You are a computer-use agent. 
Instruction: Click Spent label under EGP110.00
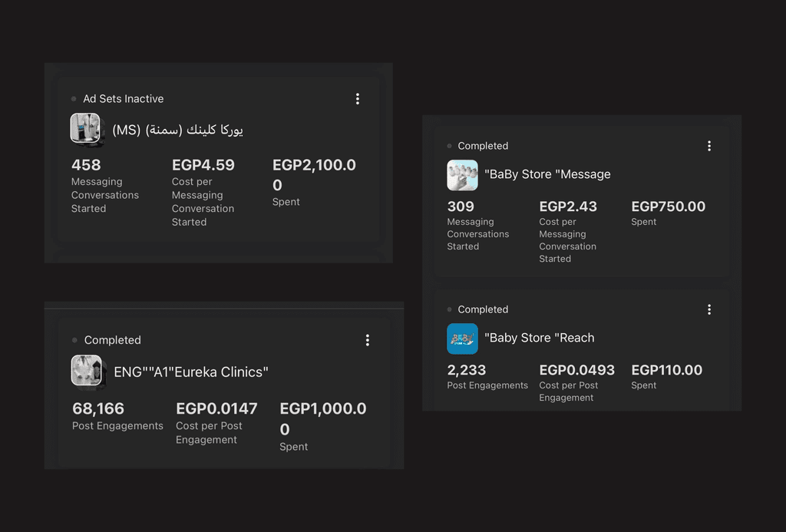point(644,385)
